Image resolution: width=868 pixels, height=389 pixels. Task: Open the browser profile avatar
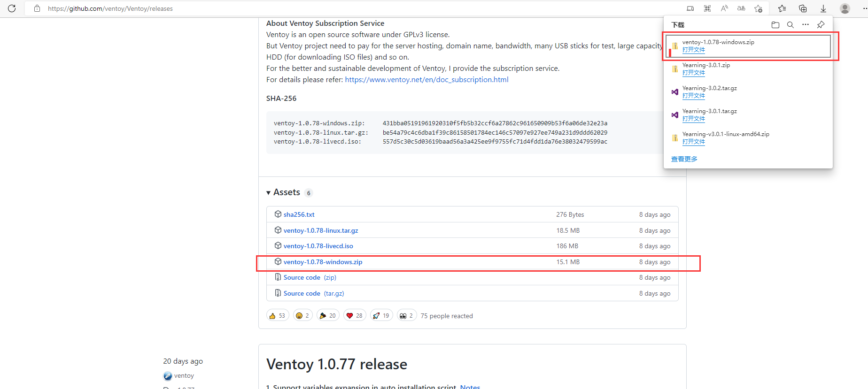click(x=845, y=8)
